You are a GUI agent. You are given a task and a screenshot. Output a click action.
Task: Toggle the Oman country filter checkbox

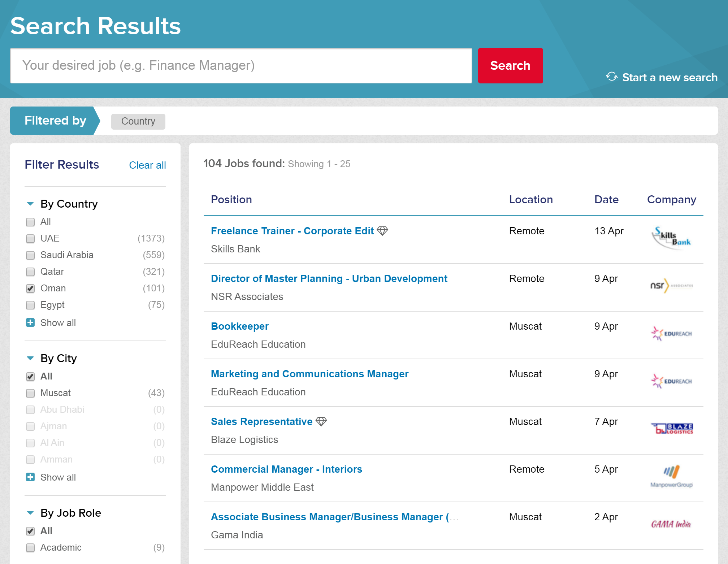pos(30,288)
